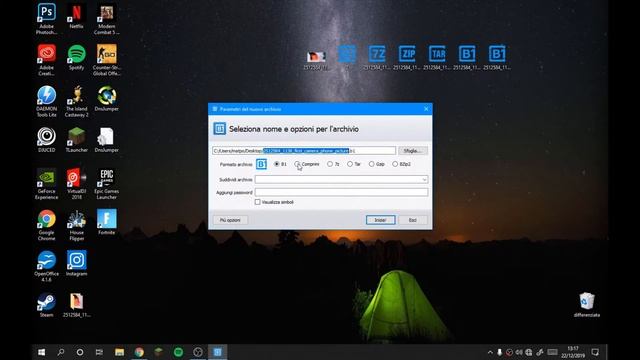
Task: Open Task View on the taskbar
Action: tap(99, 352)
